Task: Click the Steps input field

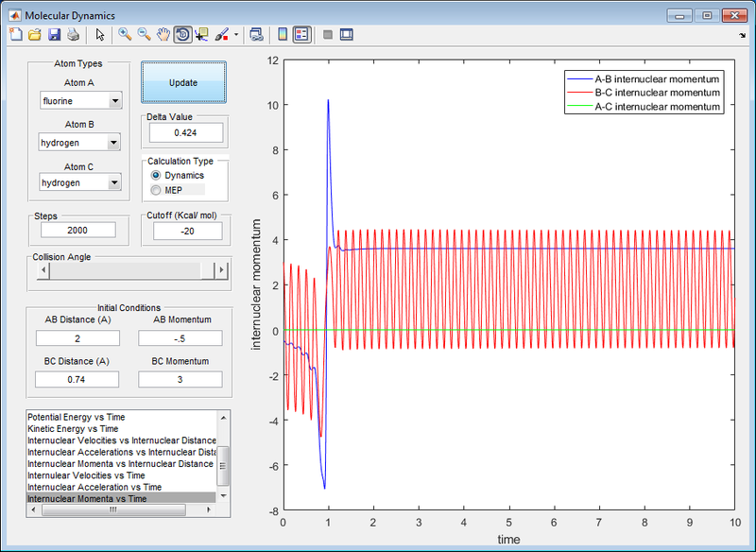Action: [x=78, y=230]
